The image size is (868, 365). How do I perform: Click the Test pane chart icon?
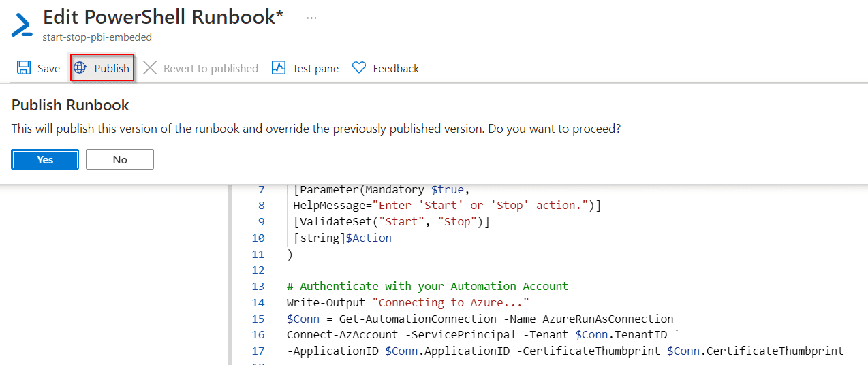[279, 68]
